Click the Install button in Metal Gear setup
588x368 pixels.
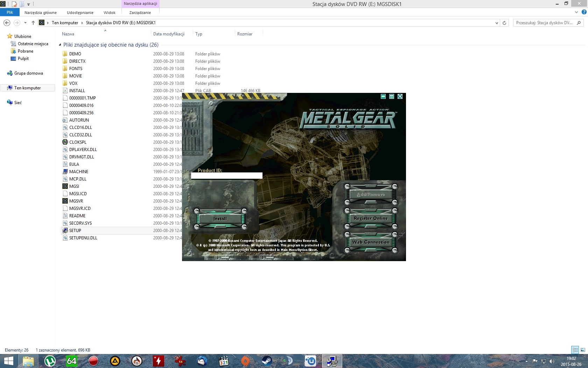coord(220,219)
